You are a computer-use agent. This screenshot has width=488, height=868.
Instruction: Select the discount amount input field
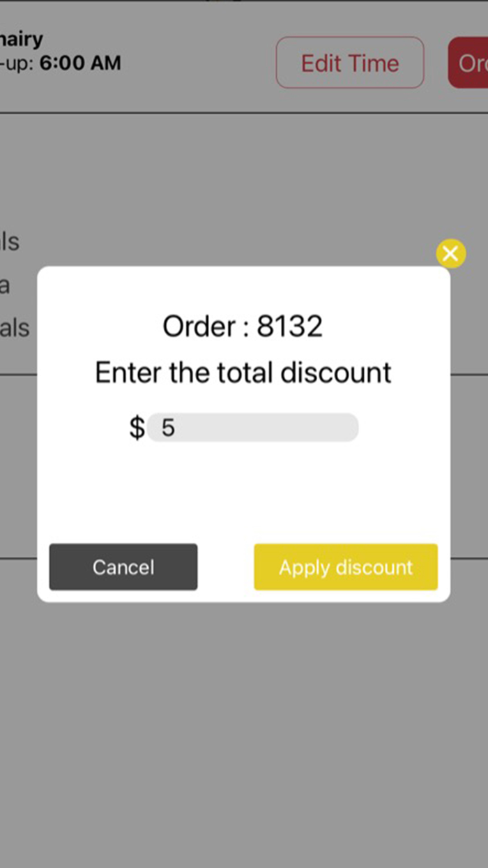click(x=252, y=427)
